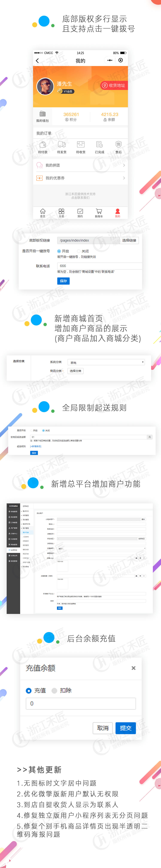The width and height of the screenshot is (161, 868).
Task: Tap the 365261 积分 points value
Action: (x=71, y=115)
